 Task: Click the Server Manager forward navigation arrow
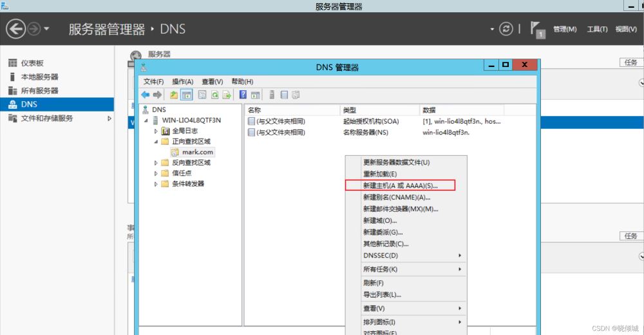click(x=33, y=29)
